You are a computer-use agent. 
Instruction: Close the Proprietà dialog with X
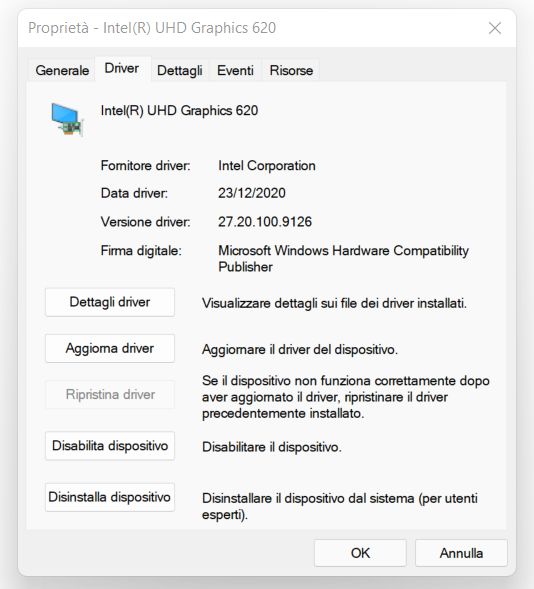[x=495, y=28]
